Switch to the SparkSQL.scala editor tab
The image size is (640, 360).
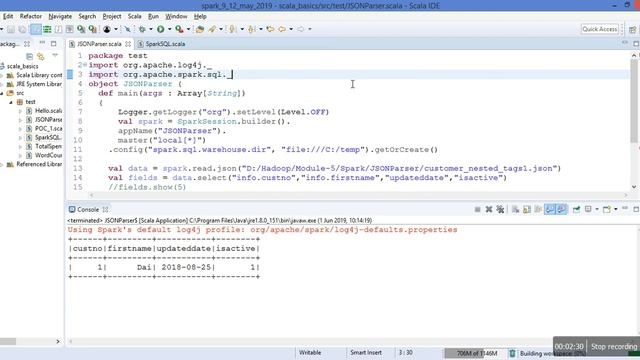point(162,44)
